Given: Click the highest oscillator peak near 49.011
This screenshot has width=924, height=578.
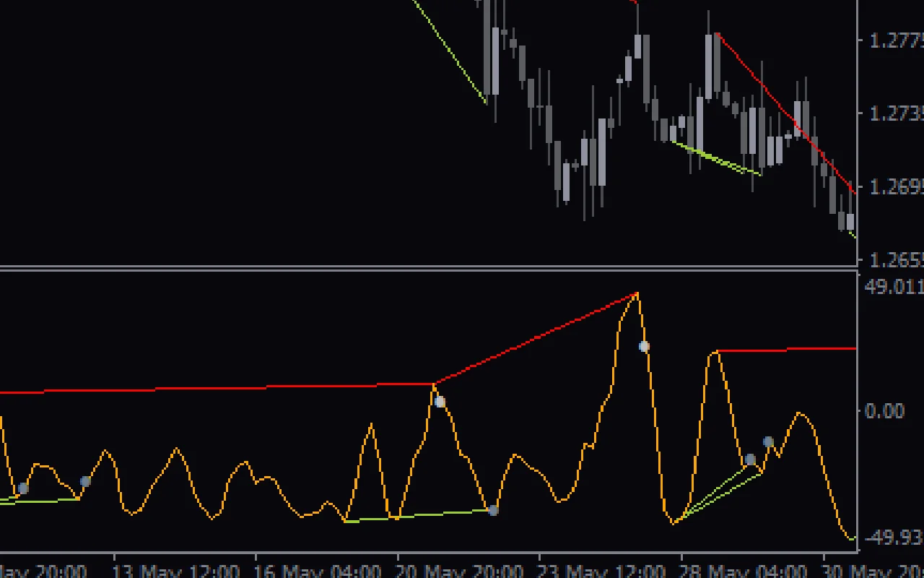Looking at the screenshot, I should click(x=636, y=293).
